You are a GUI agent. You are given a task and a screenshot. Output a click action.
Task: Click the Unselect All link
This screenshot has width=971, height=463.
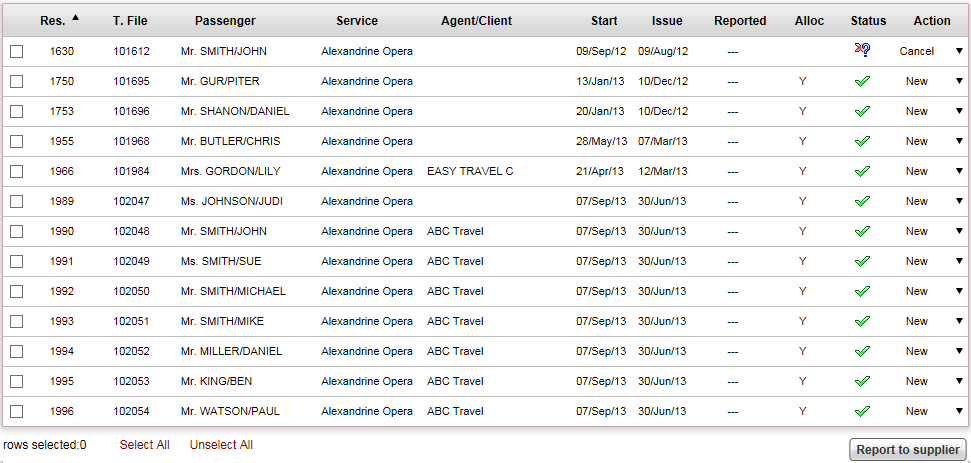pos(221,445)
